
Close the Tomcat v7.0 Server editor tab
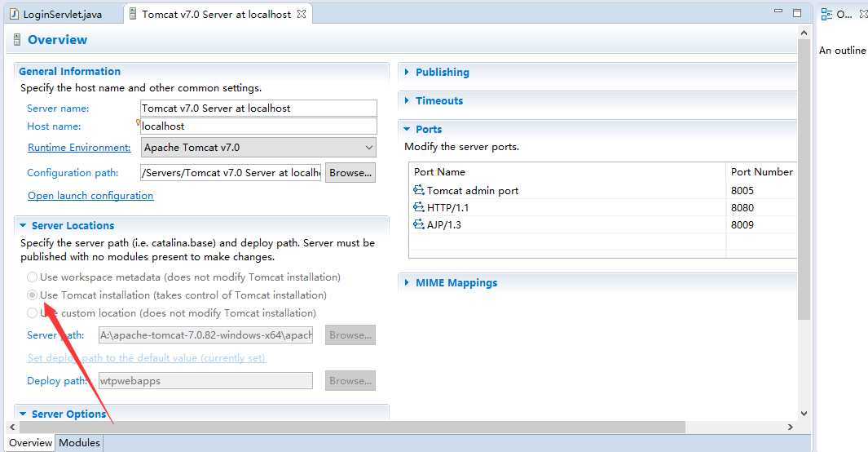301,14
